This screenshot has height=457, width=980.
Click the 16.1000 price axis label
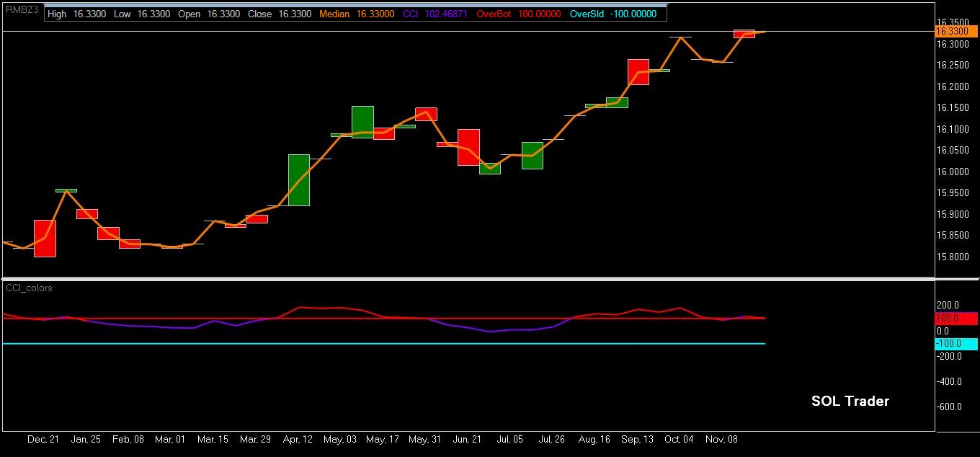coord(952,129)
